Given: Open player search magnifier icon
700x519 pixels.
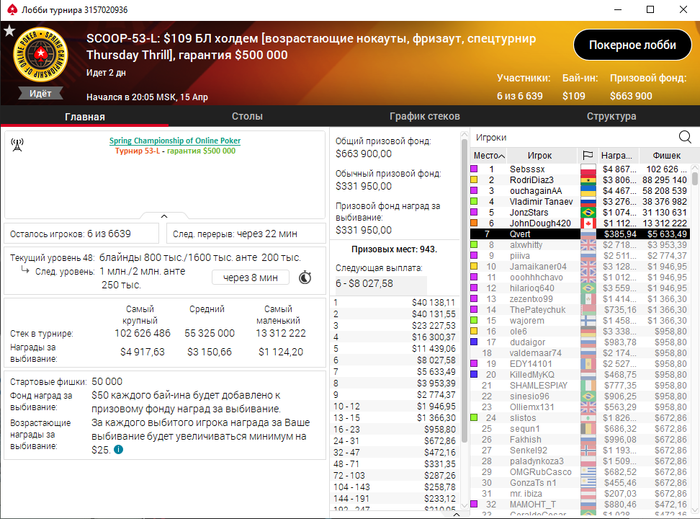Looking at the screenshot, I should click(685, 137).
